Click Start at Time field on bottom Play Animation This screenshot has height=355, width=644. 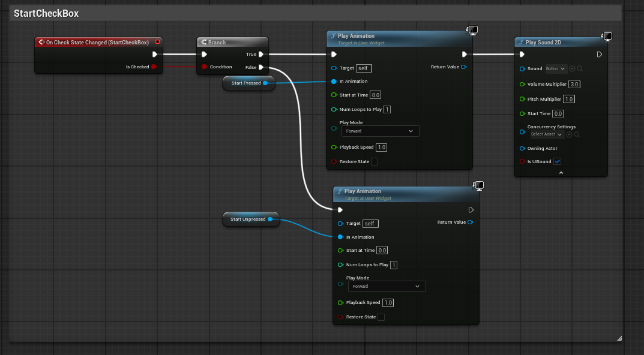[x=382, y=250]
